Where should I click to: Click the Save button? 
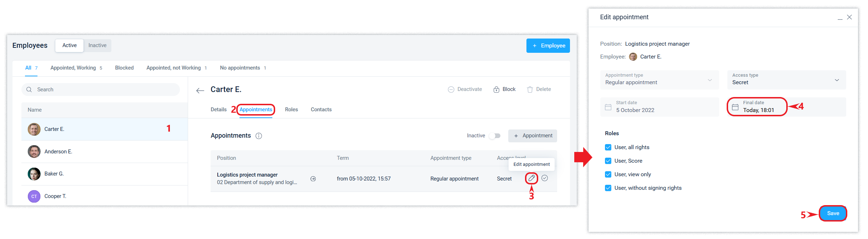pyautogui.click(x=833, y=213)
